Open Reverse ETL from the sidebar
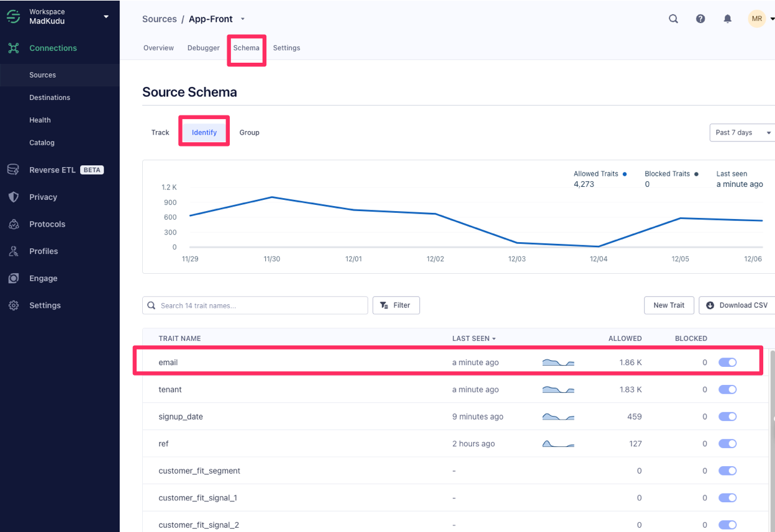The height and width of the screenshot is (532, 775). (12, 169)
